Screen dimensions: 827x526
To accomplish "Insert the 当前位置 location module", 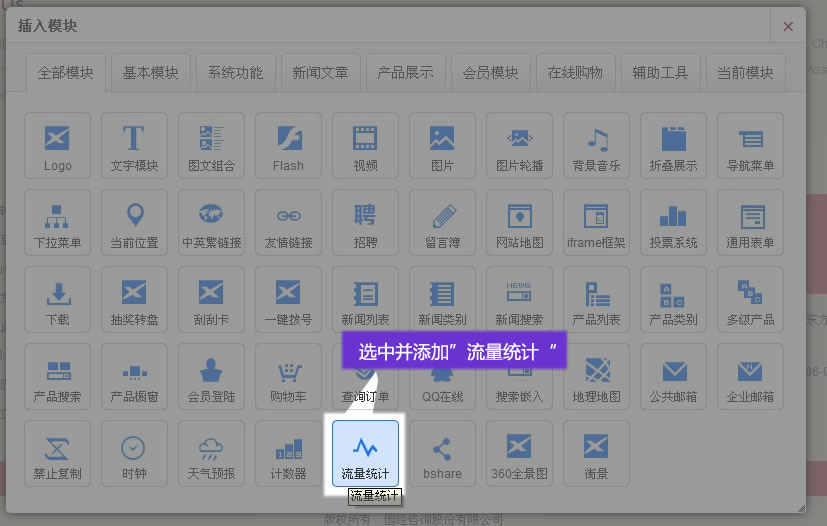I will [135, 222].
